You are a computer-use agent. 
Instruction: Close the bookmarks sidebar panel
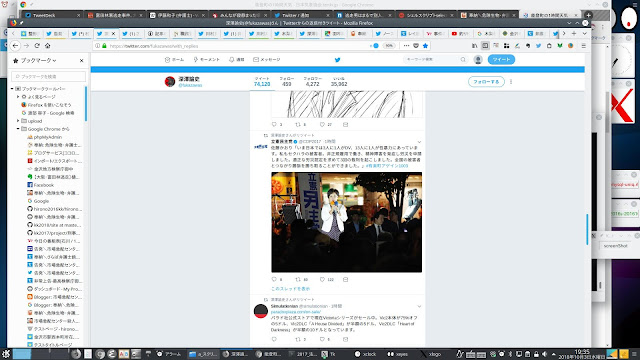pos(82,60)
